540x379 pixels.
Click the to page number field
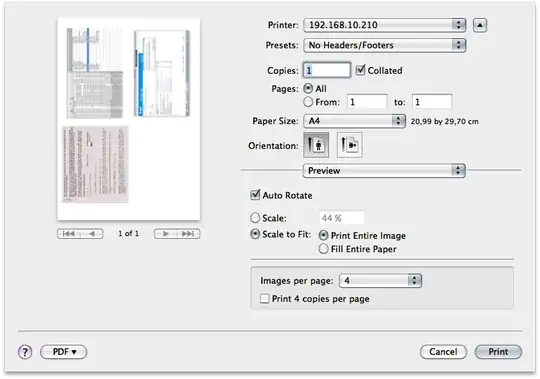(x=432, y=102)
